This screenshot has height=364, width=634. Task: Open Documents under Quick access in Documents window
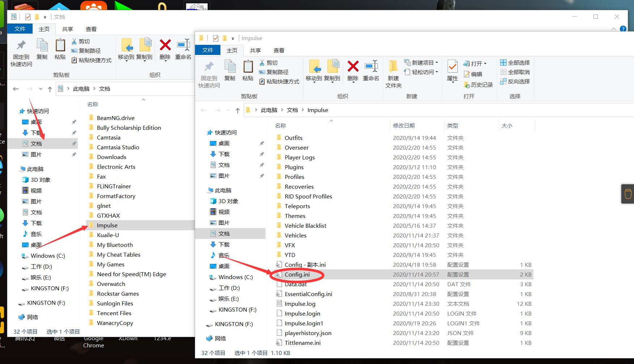pos(36,144)
